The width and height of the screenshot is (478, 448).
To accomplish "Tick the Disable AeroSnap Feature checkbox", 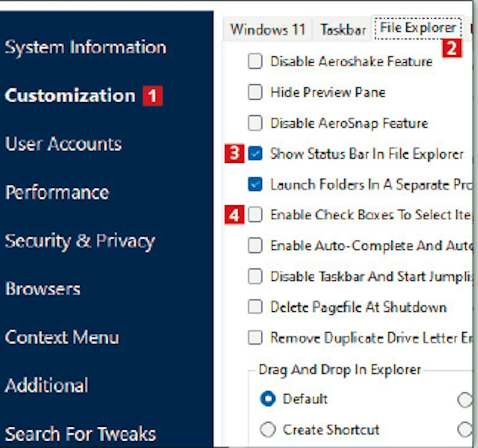I will pos(255,123).
